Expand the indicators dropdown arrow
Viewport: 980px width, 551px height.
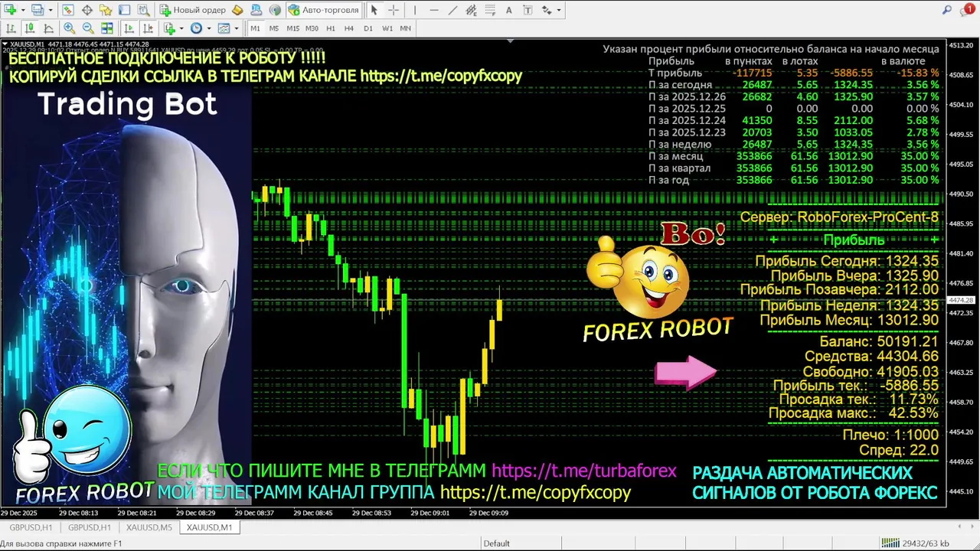(x=181, y=28)
